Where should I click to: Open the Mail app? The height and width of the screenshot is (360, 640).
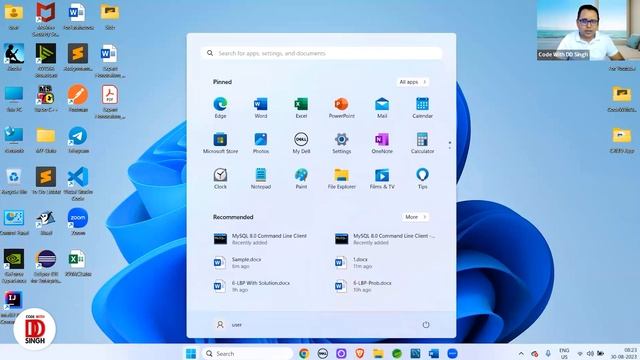382,108
